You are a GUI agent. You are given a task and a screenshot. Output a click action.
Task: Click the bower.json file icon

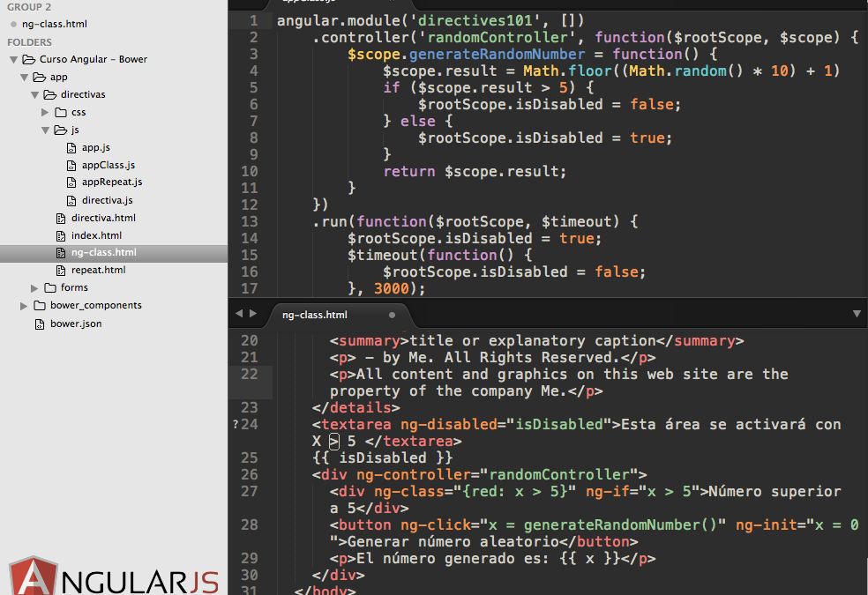pyautogui.click(x=40, y=324)
